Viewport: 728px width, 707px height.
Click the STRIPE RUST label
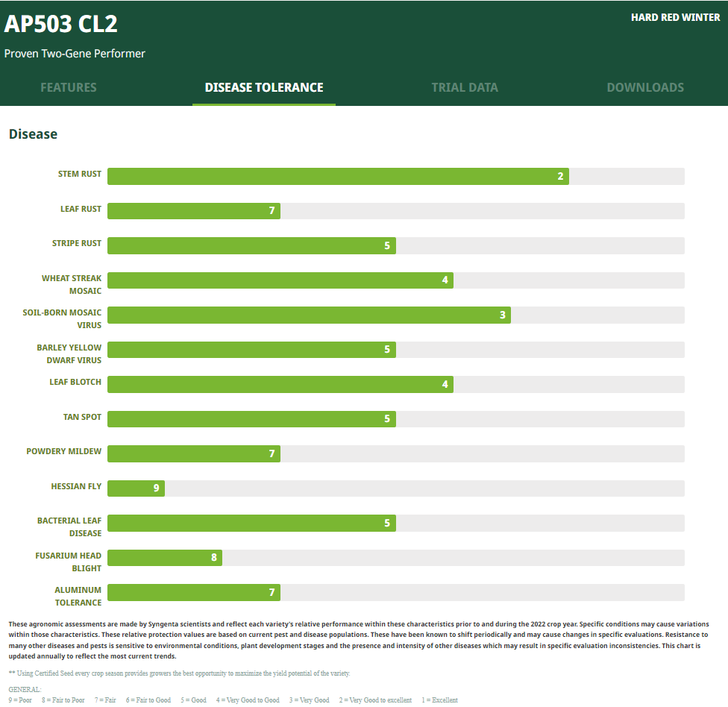(77, 243)
